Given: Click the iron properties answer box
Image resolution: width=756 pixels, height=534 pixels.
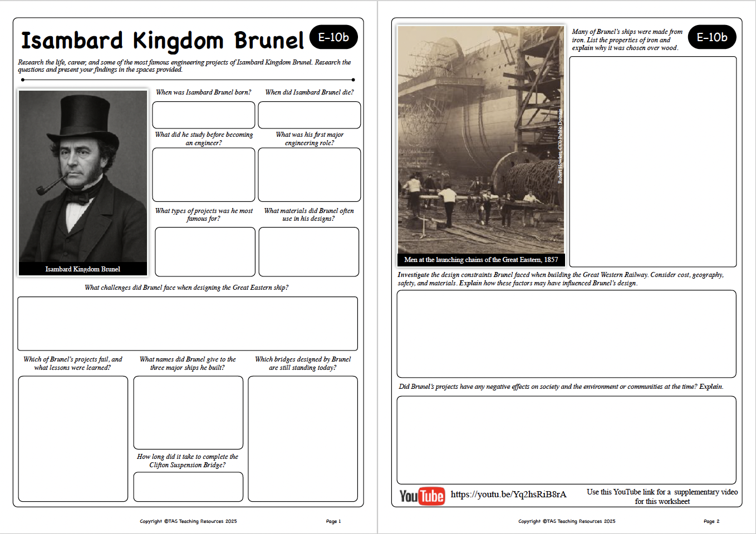Looking at the screenshot, I should click(x=652, y=162).
